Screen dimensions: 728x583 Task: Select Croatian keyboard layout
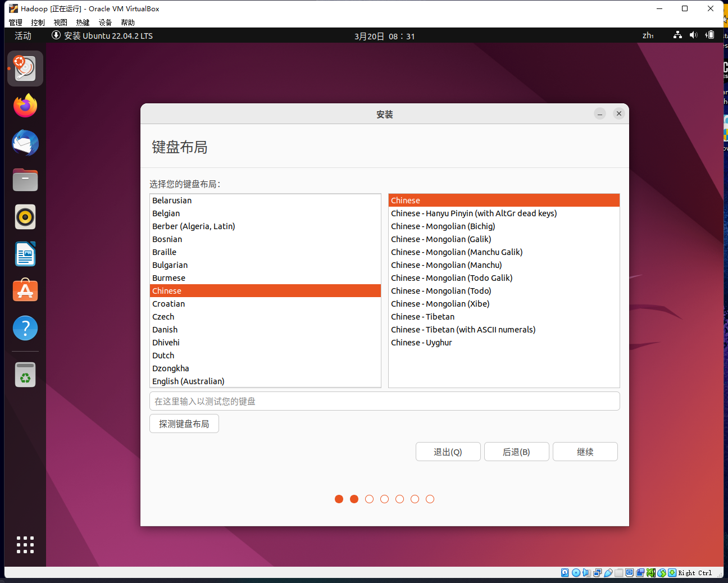click(x=265, y=304)
